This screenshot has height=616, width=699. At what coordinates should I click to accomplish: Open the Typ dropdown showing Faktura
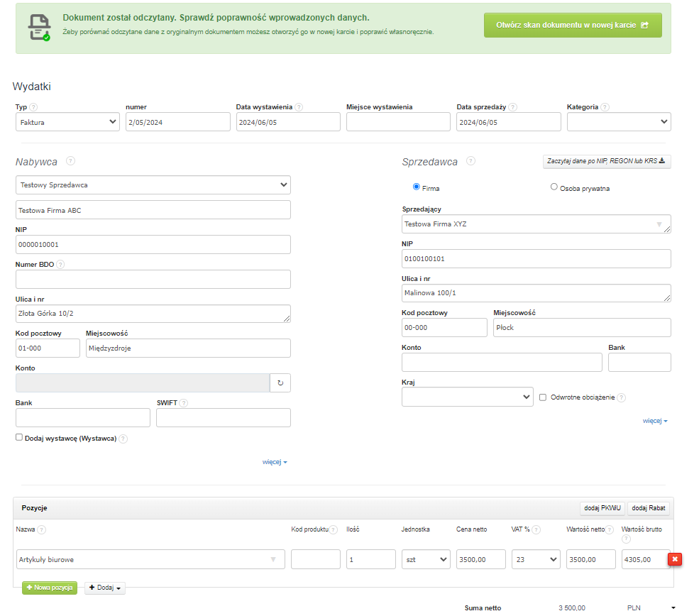67,122
